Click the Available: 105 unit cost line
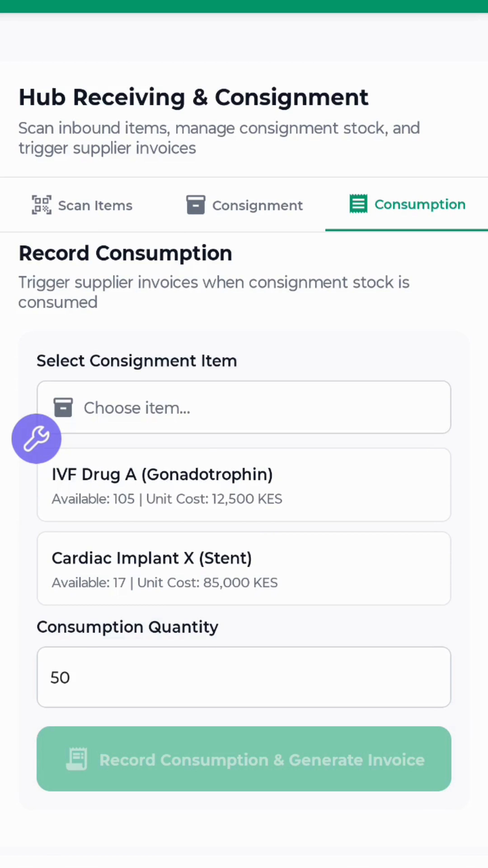Viewport: 488px width, 868px height. click(x=167, y=499)
